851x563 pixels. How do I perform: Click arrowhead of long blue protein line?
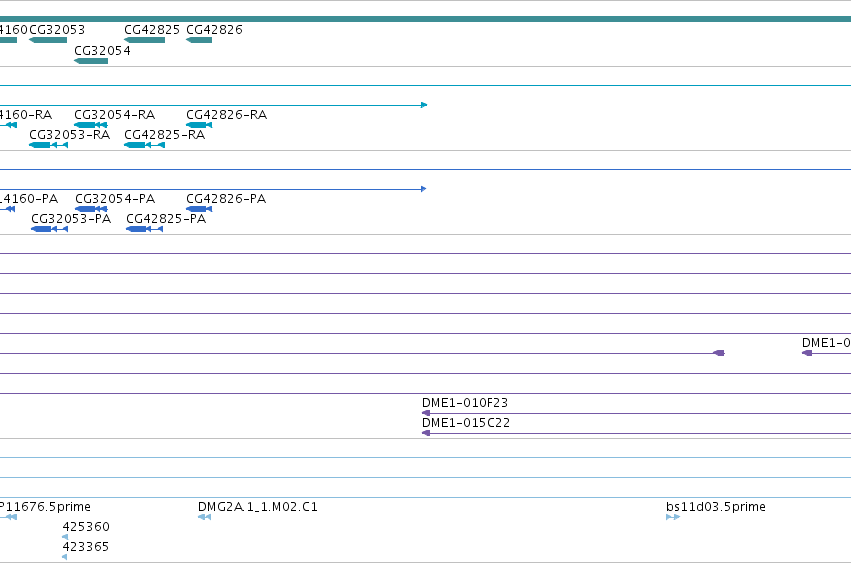(424, 189)
